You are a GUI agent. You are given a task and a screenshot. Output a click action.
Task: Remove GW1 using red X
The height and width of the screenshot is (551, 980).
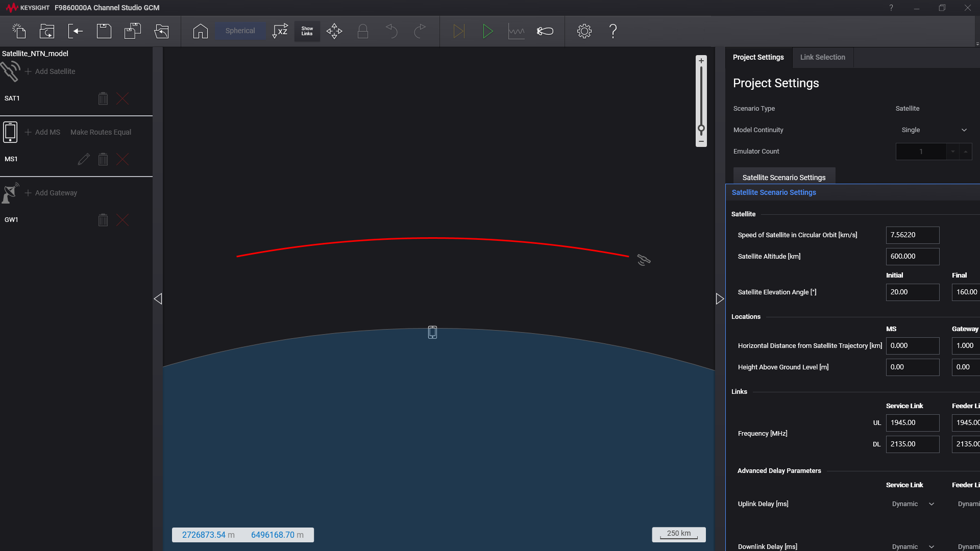coord(122,220)
